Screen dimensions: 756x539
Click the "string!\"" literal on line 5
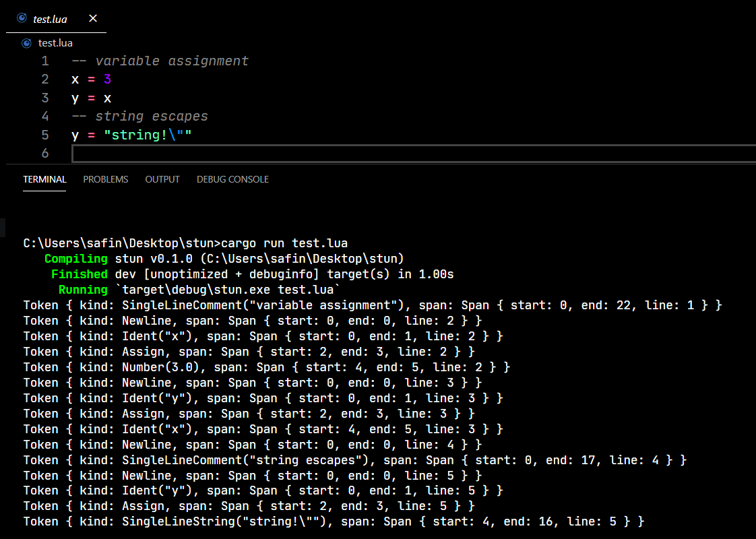(x=148, y=135)
